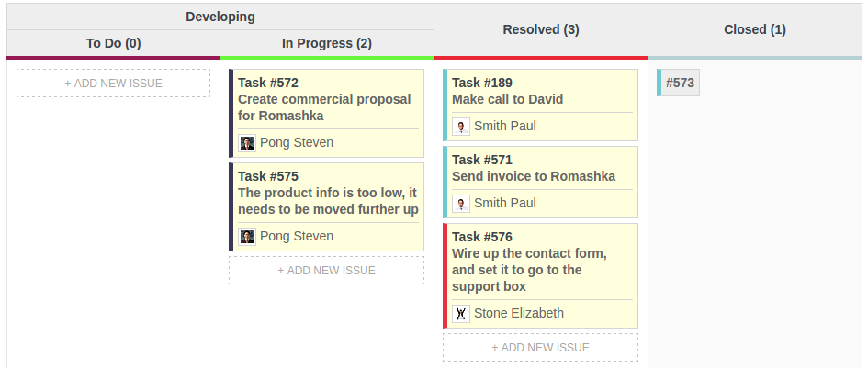
Task: Add new issue in In Progress column
Action: [326, 271]
